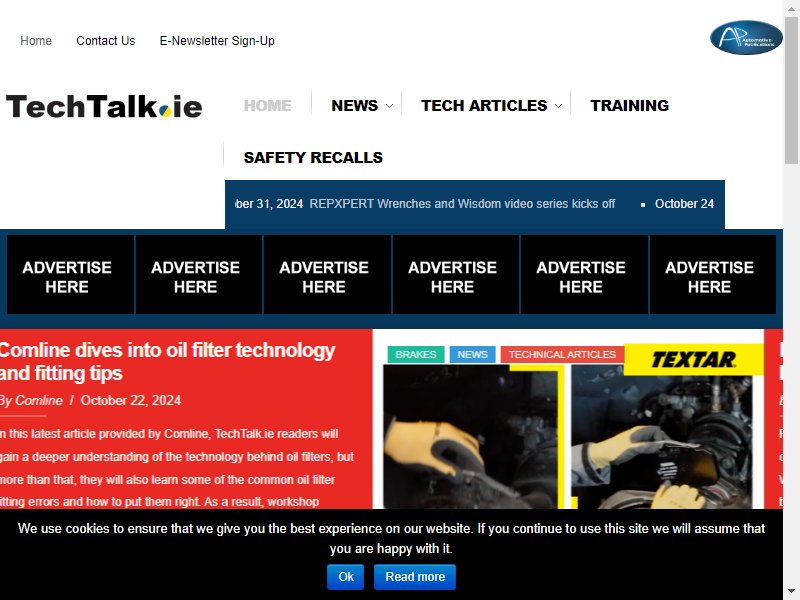This screenshot has width=800, height=600.
Task: Expand the Tech Articles menu chevron
Action: [x=558, y=106]
